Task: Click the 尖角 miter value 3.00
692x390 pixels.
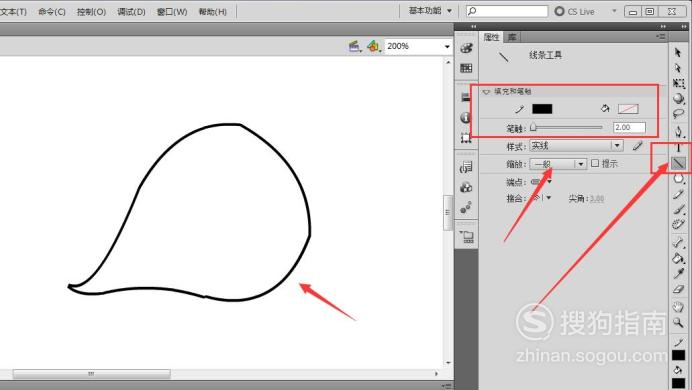Action: 597,199
